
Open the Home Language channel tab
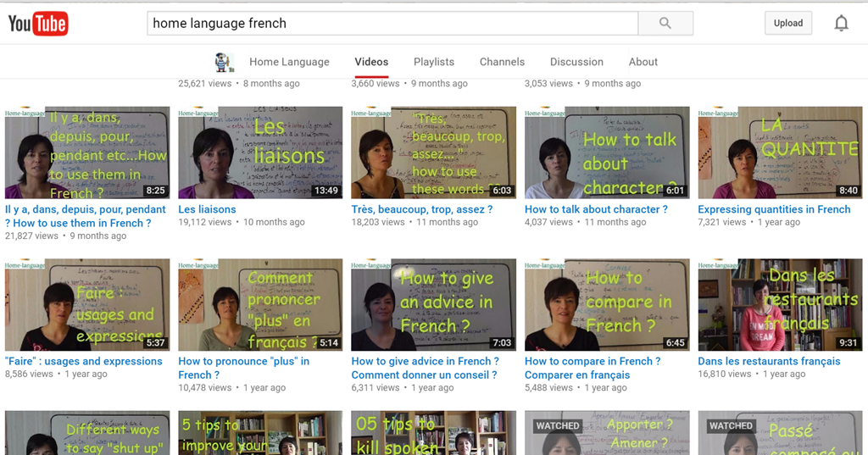[289, 62]
